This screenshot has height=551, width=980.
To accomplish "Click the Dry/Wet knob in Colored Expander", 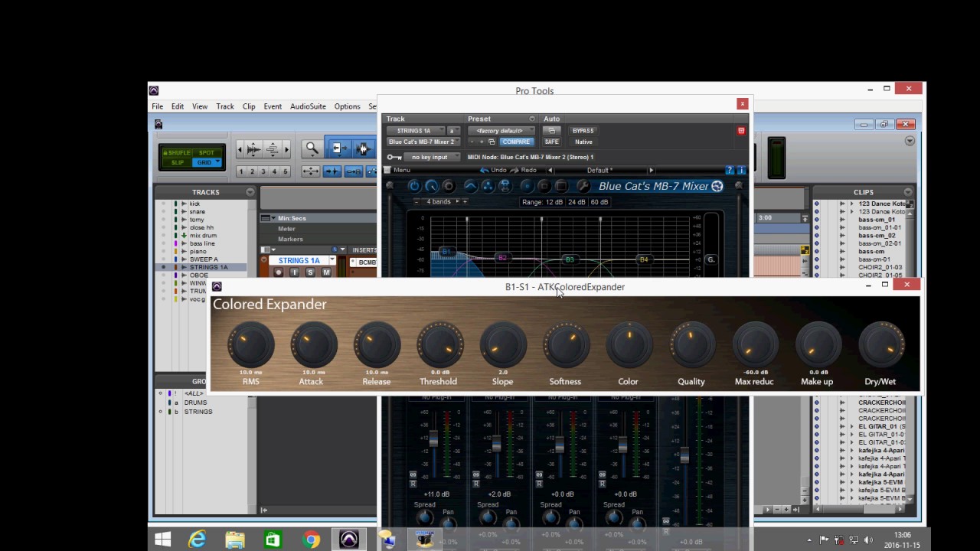I will pos(881,345).
